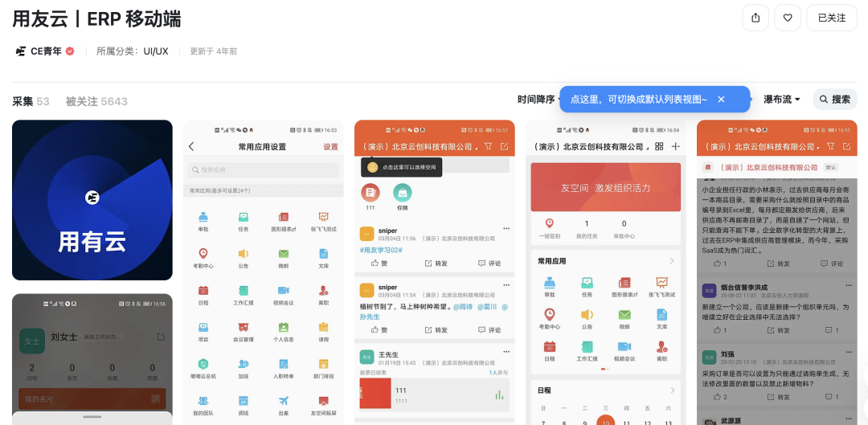The width and height of the screenshot is (868, 425).
Task: Click 转发 on 刘强's post
Action: (x=778, y=397)
